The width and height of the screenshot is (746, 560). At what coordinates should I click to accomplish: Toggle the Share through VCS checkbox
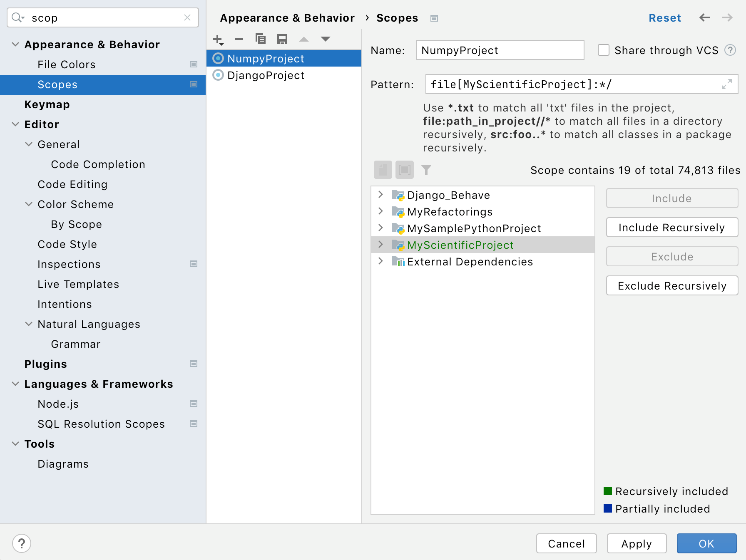pyautogui.click(x=604, y=50)
